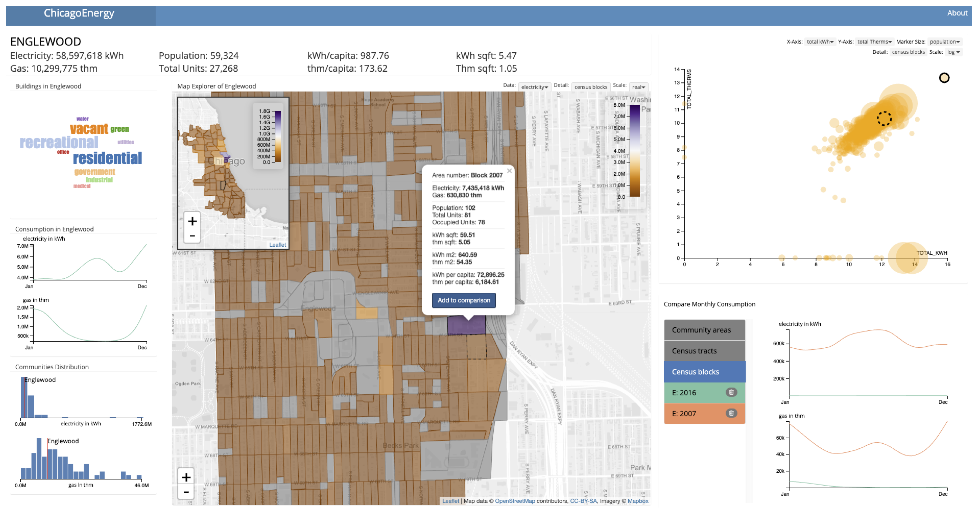
Task: Close the Block 2007 popup
Action: tap(509, 171)
